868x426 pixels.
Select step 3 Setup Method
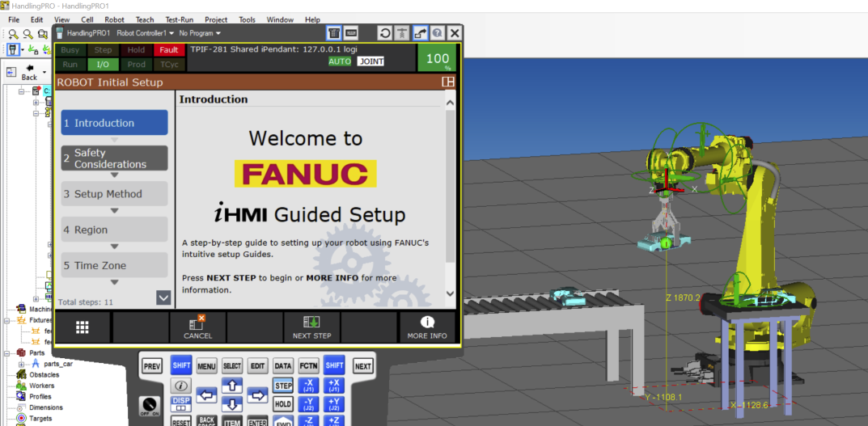click(114, 194)
